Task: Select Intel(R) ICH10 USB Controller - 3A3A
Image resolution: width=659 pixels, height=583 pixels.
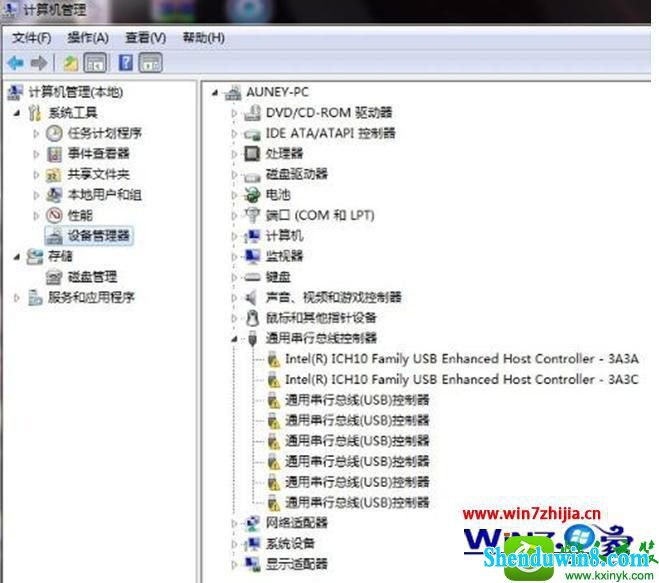Action: (x=462, y=359)
